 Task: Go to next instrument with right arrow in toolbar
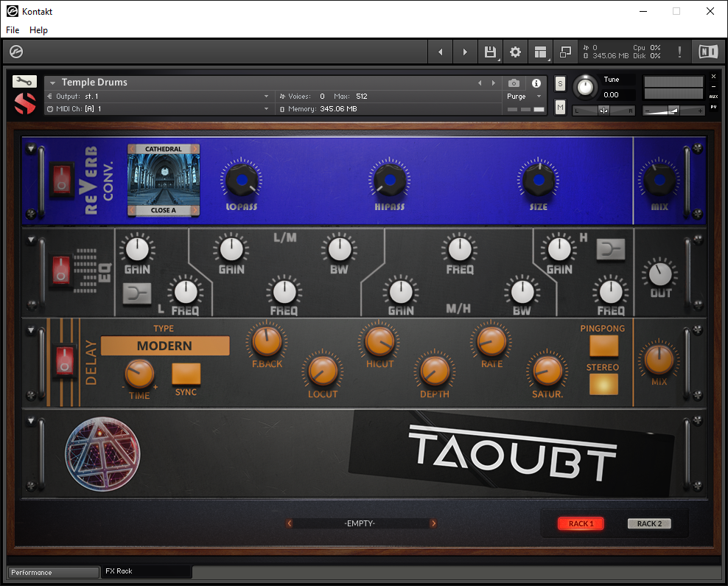(x=465, y=52)
